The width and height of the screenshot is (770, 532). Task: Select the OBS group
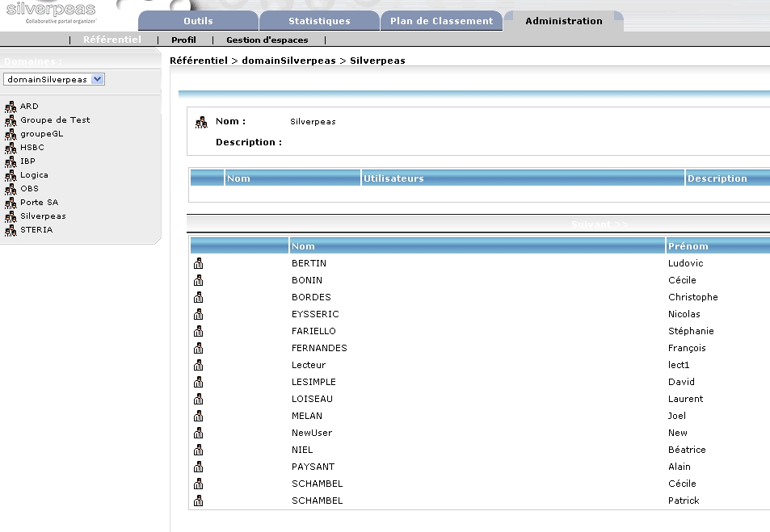[29, 188]
